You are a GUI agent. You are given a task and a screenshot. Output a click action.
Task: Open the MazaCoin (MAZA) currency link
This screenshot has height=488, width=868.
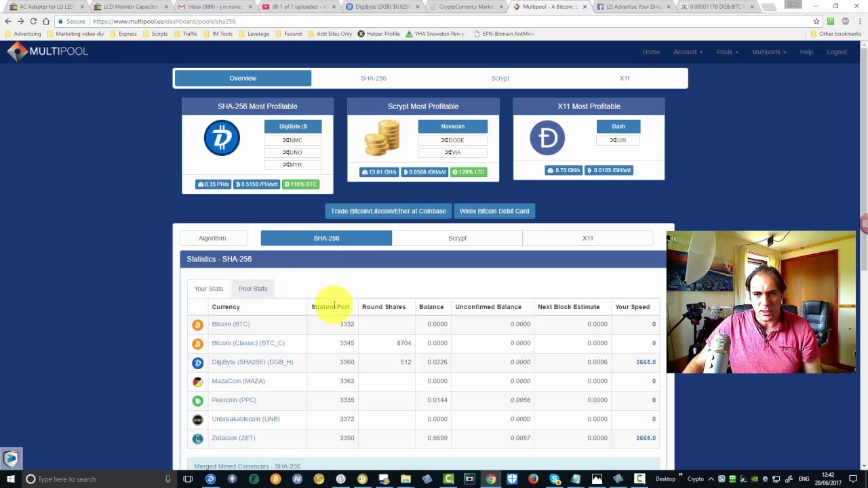click(x=238, y=381)
